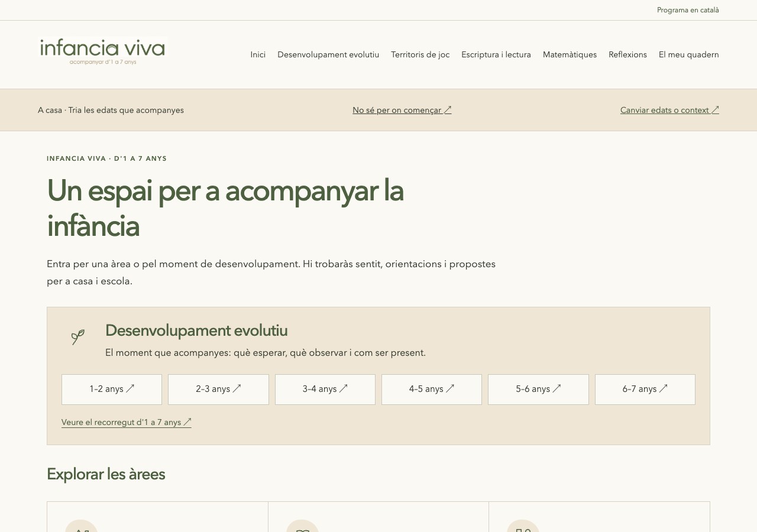The width and height of the screenshot is (757, 532).
Task: Open Territoris de joc section
Action: coord(420,55)
